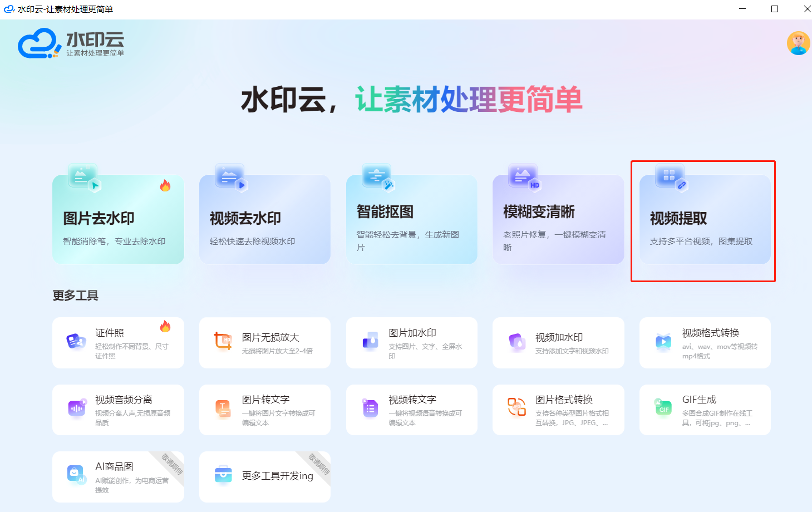Click the 更多工具开发ing card

tap(265, 477)
